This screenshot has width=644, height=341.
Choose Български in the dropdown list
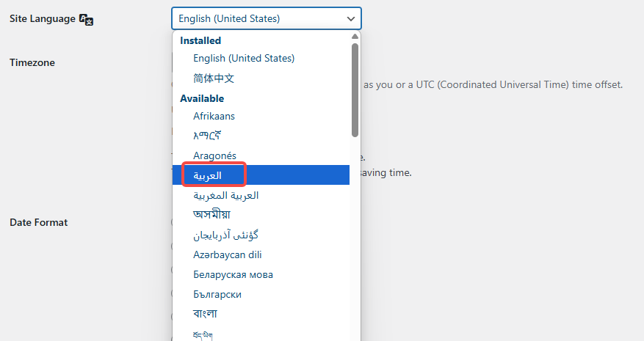point(217,294)
